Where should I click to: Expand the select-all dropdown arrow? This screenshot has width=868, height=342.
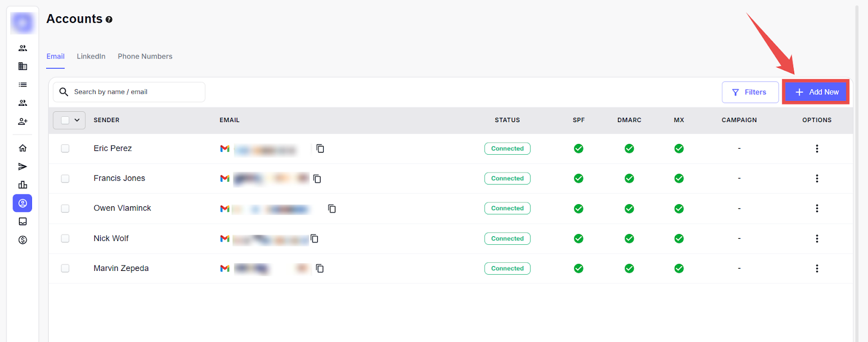coord(77,121)
